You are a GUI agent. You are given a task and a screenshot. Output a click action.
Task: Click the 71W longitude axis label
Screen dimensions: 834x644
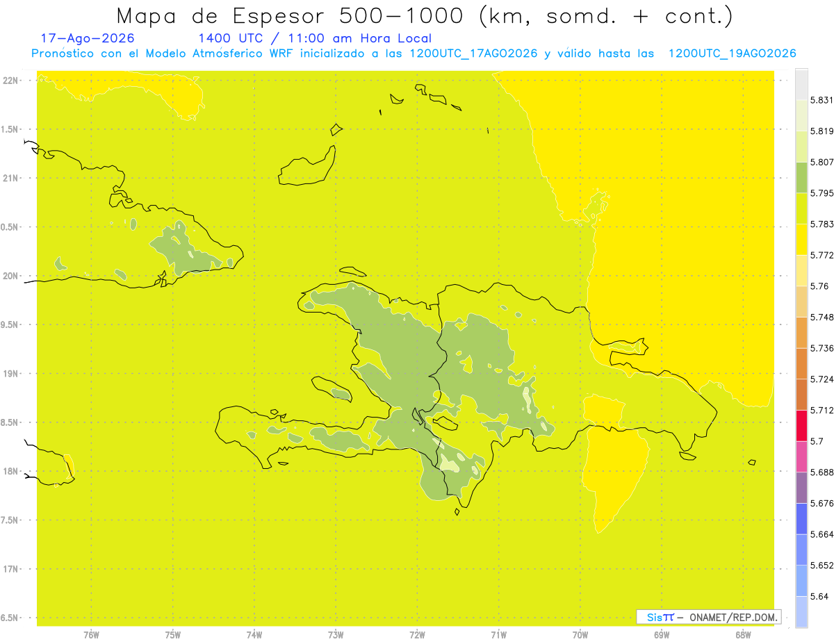pyautogui.click(x=498, y=634)
